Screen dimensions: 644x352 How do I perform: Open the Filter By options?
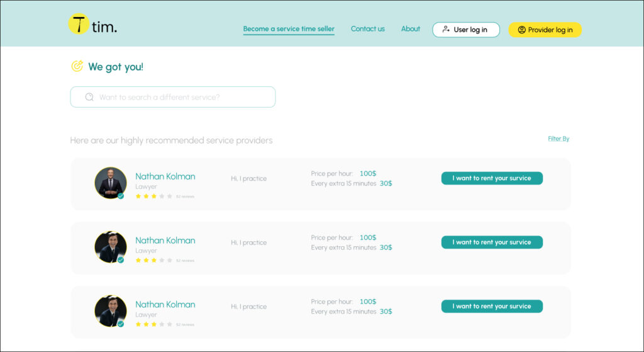[558, 139]
